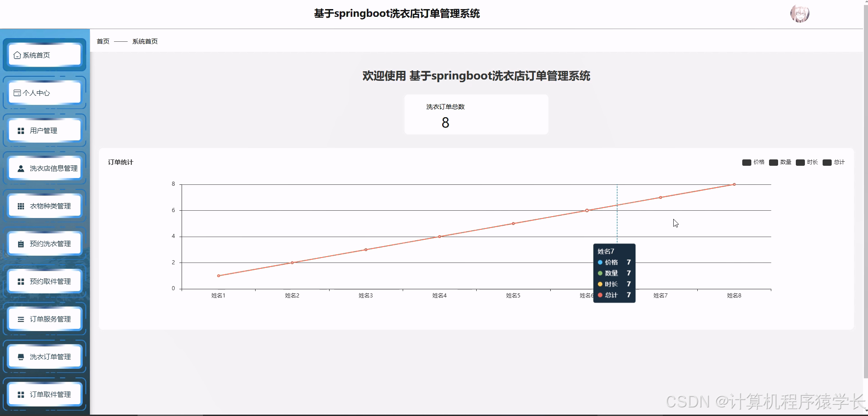
Task: Open 衣物种类管理 menu entry
Action: [44, 206]
